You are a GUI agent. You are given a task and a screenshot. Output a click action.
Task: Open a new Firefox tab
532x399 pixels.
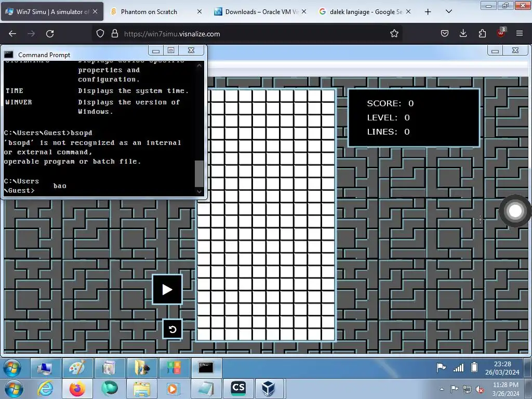pyautogui.click(x=428, y=12)
